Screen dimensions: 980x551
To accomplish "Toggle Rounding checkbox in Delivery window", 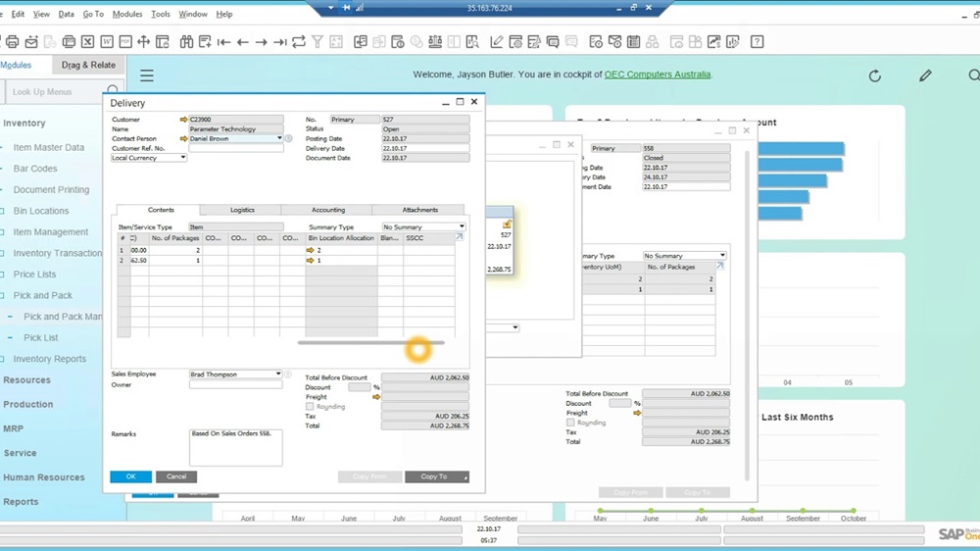I will coord(311,406).
